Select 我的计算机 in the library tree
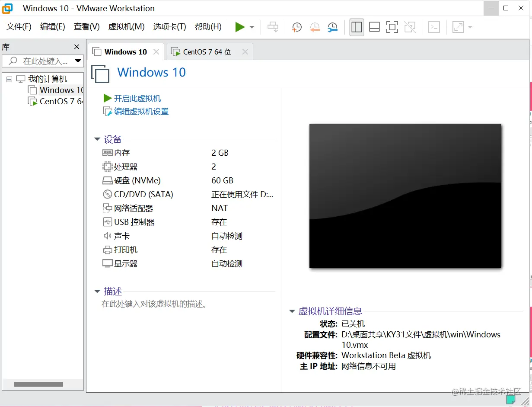The image size is (532, 407). 48,79
